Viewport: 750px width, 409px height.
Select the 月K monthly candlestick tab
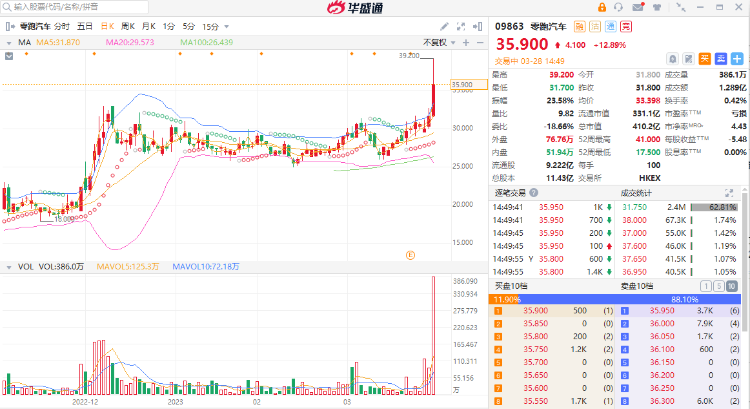(x=149, y=26)
